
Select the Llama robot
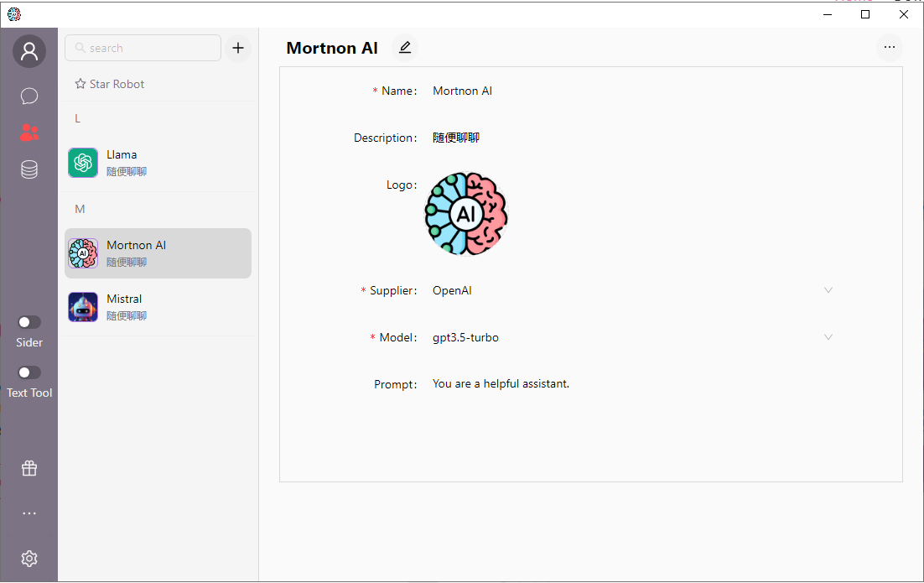click(x=158, y=163)
